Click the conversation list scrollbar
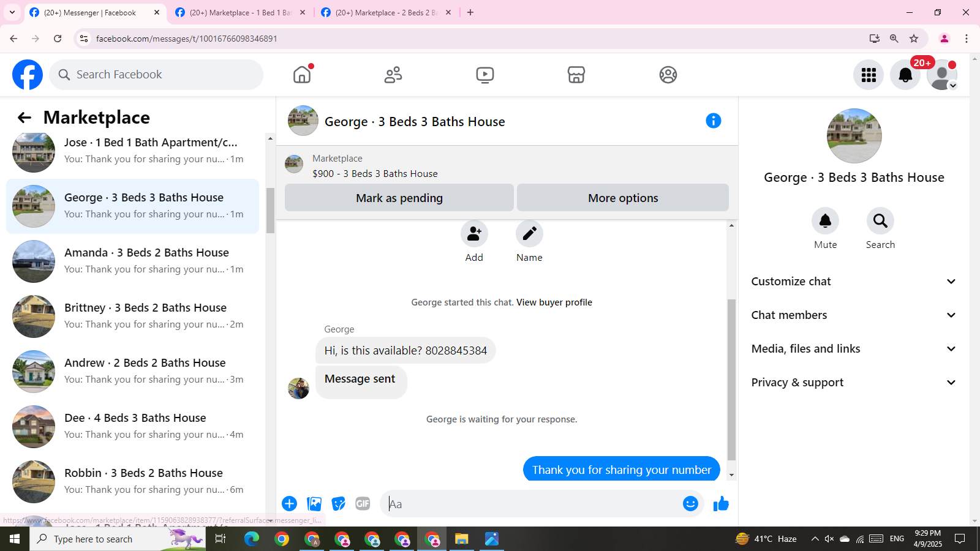Image resolution: width=980 pixels, height=551 pixels. (x=270, y=211)
